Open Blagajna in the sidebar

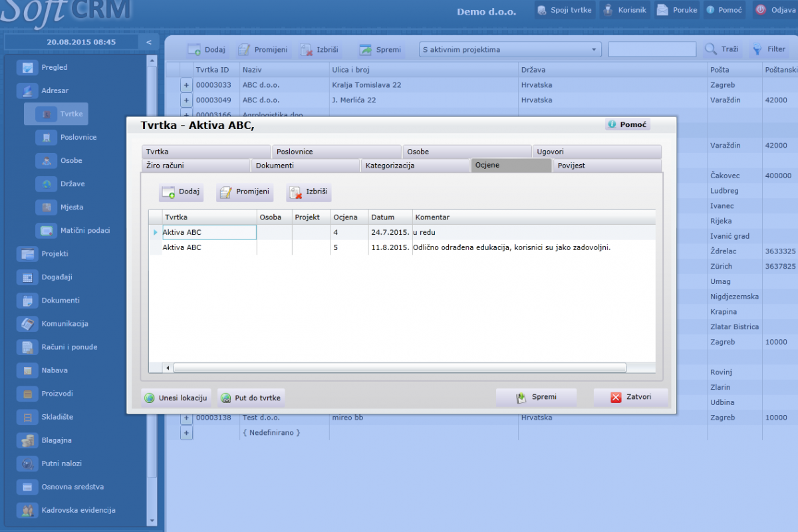tap(45, 440)
